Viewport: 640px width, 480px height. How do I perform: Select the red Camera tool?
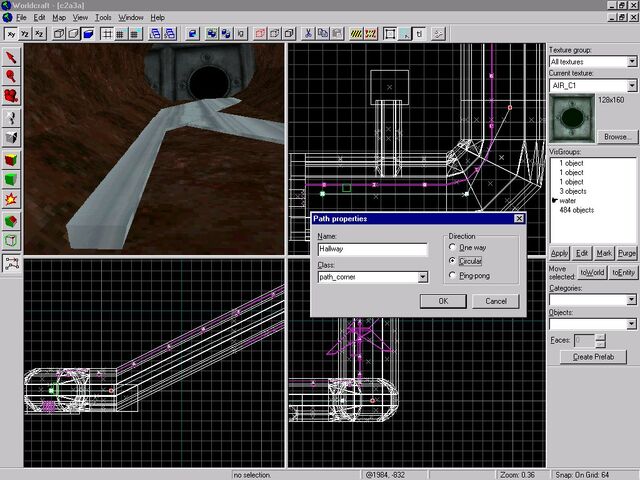[11, 96]
